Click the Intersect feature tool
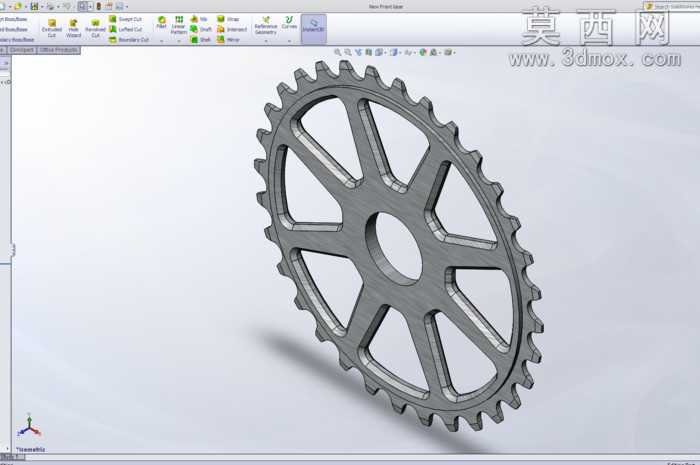This screenshot has width=700, height=465. coord(232,29)
